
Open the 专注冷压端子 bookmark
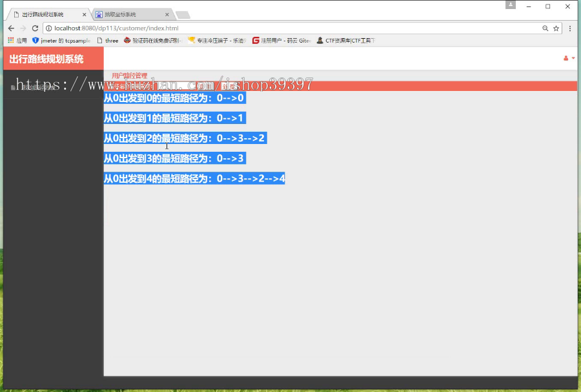(x=217, y=41)
